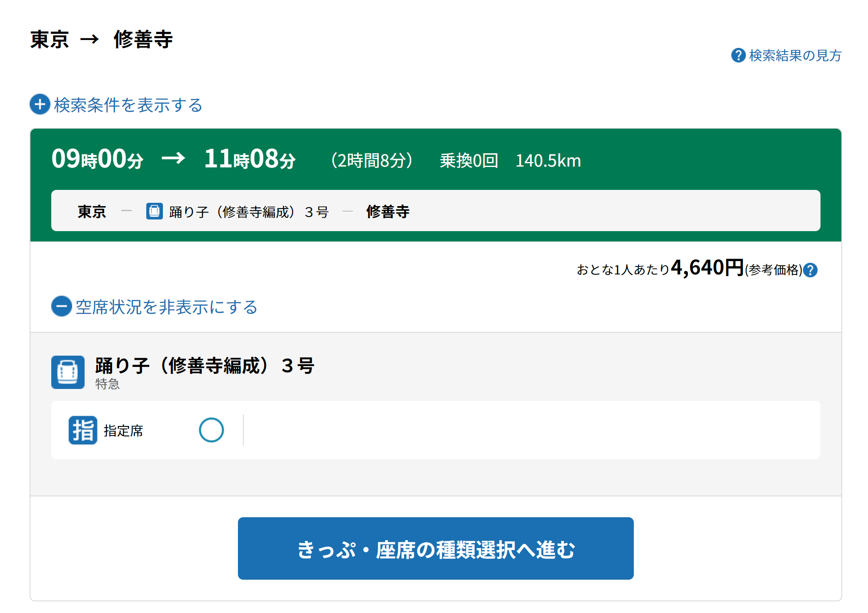Expand 検索条件を表示する
The width and height of the screenshot is (868, 613).
(x=128, y=105)
